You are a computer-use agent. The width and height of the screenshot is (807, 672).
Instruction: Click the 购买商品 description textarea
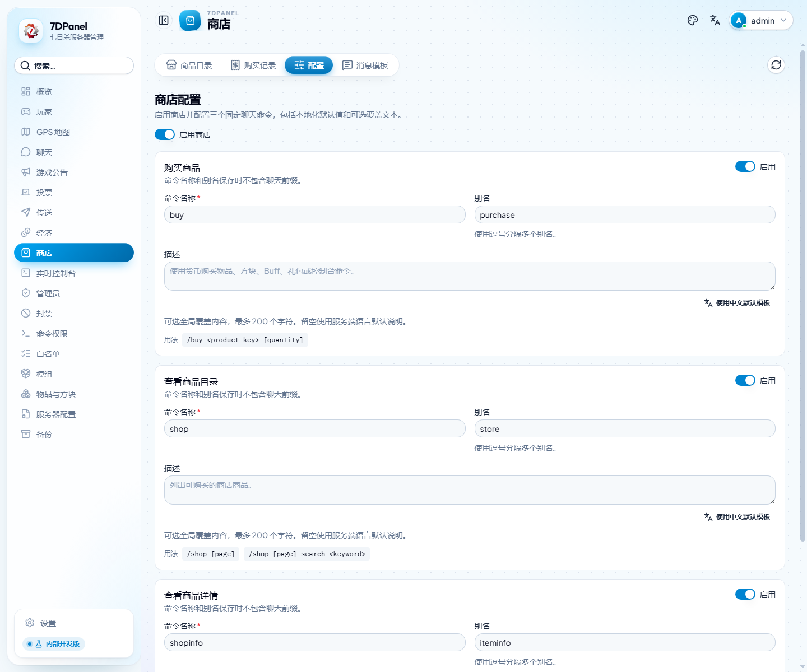(470, 276)
